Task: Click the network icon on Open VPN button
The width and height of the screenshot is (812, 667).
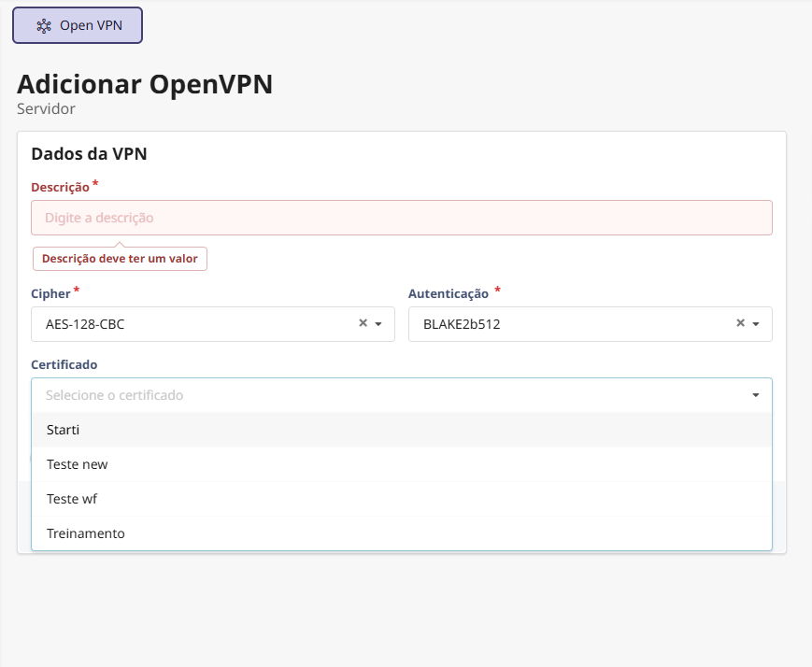Action: point(44,26)
